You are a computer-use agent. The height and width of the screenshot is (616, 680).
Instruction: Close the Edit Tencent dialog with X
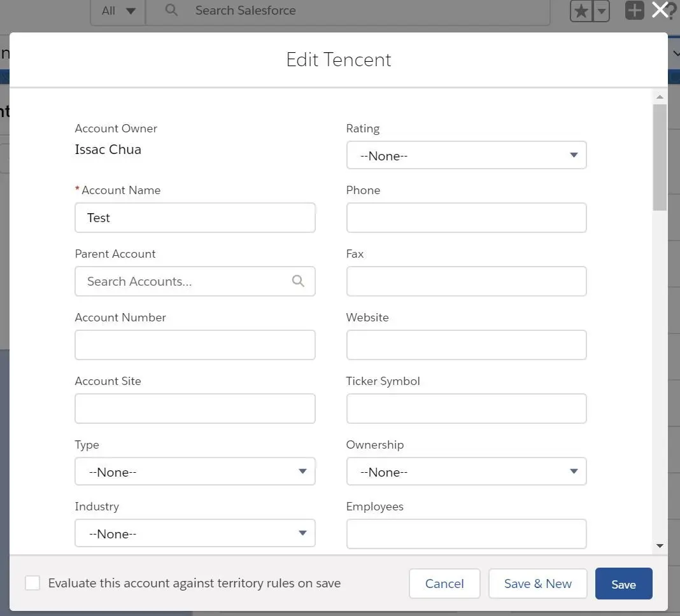(660, 10)
